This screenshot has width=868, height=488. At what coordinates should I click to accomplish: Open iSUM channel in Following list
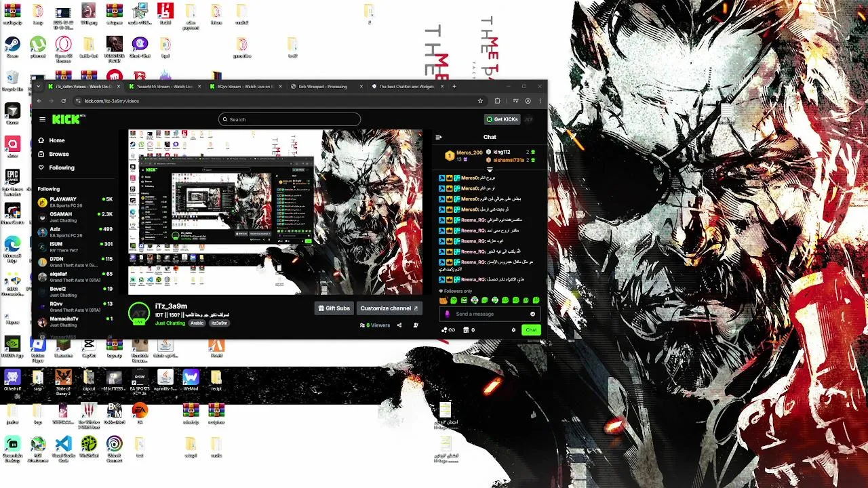[75, 247]
